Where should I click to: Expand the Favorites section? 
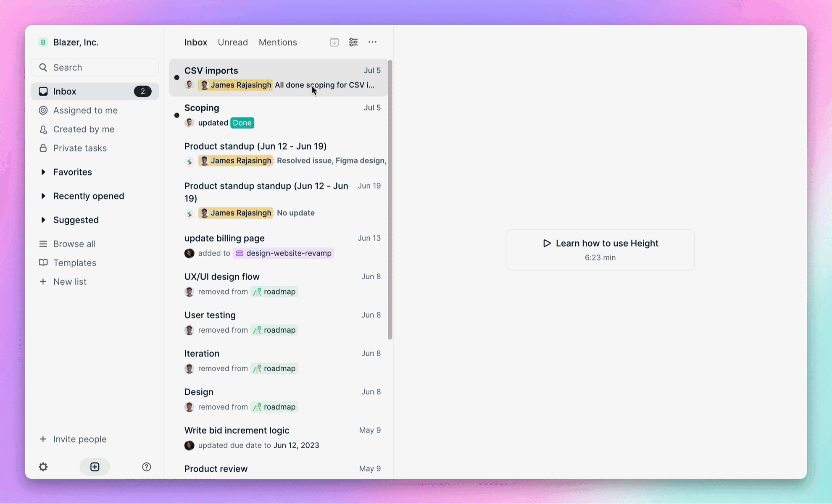(x=43, y=172)
